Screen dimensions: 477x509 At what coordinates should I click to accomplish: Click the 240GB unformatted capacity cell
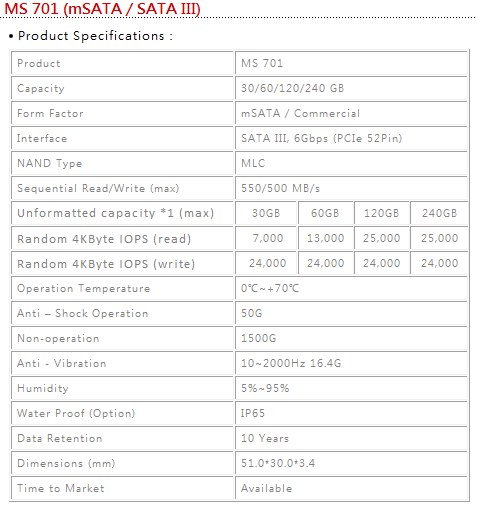click(439, 213)
